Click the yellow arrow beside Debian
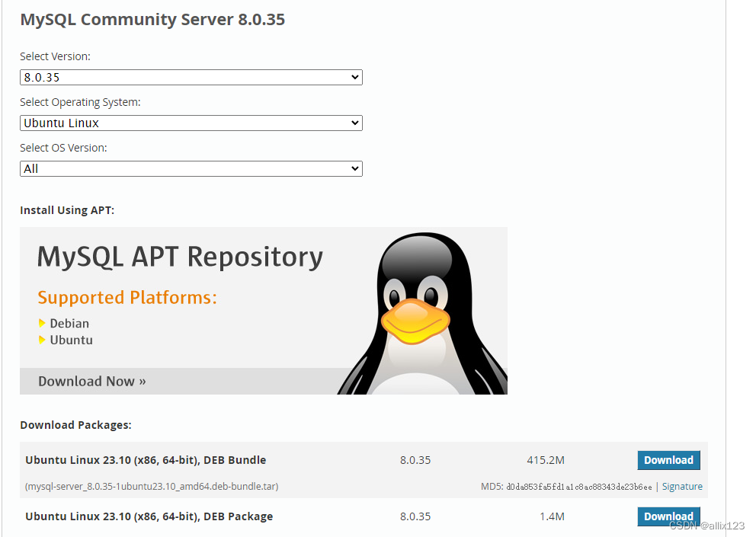The height and width of the screenshot is (537, 756). [43, 323]
